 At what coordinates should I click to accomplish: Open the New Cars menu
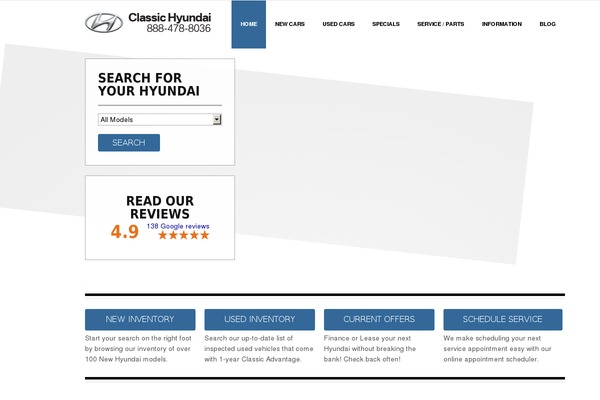click(x=290, y=24)
